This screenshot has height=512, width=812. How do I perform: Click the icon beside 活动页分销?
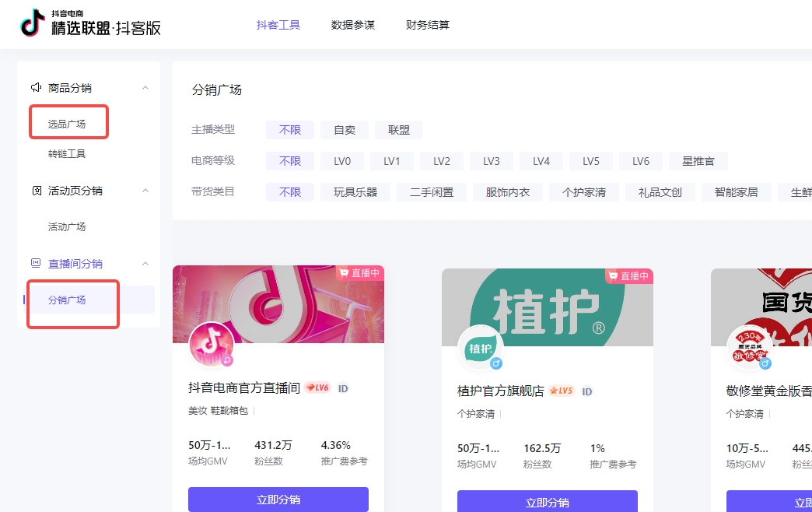[x=37, y=191]
